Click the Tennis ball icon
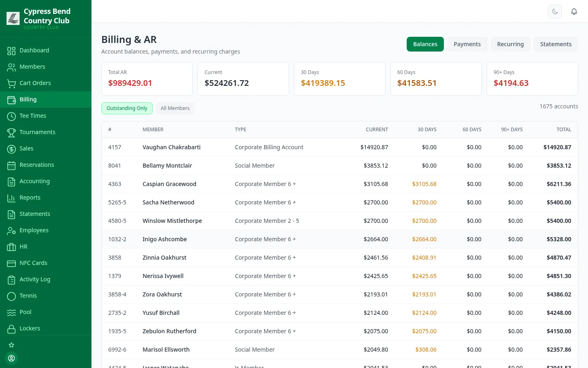The width and height of the screenshot is (588, 368). point(11,296)
